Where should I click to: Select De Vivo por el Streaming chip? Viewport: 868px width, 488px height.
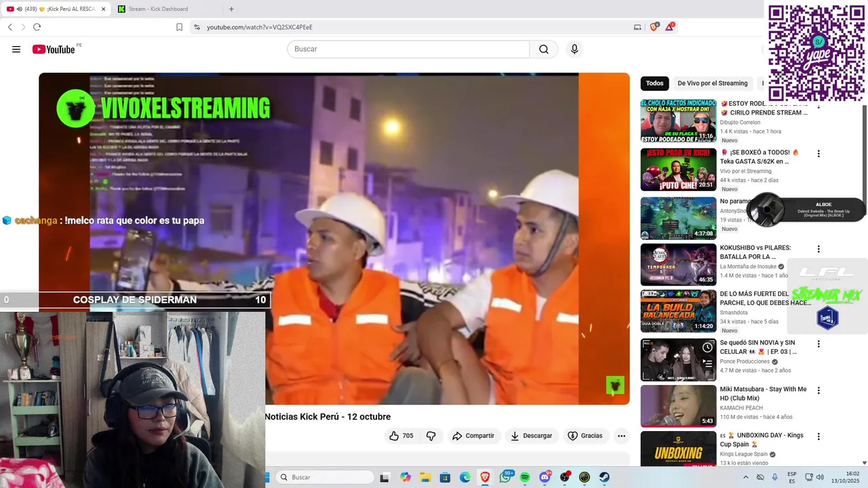tap(713, 83)
